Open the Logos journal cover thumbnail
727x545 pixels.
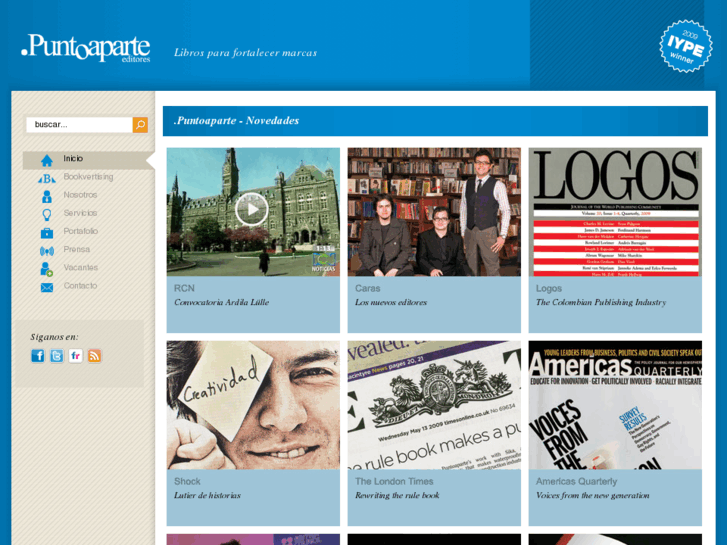(615, 212)
